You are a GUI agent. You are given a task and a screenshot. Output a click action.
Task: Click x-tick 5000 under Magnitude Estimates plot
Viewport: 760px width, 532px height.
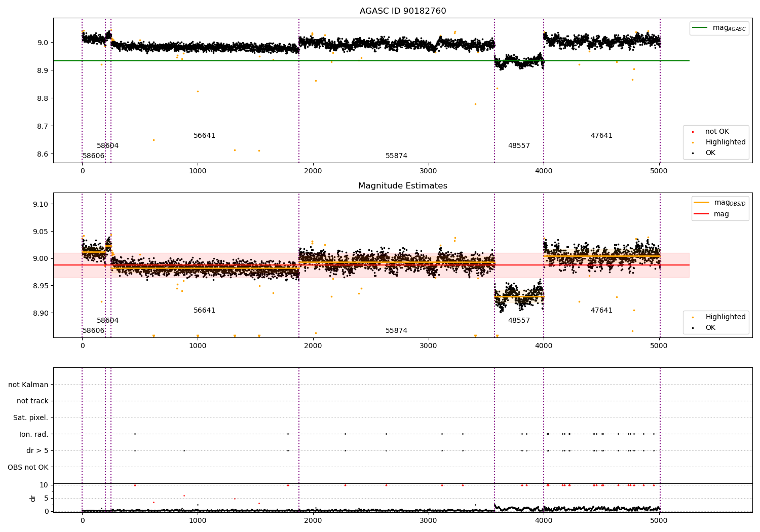[659, 346]
